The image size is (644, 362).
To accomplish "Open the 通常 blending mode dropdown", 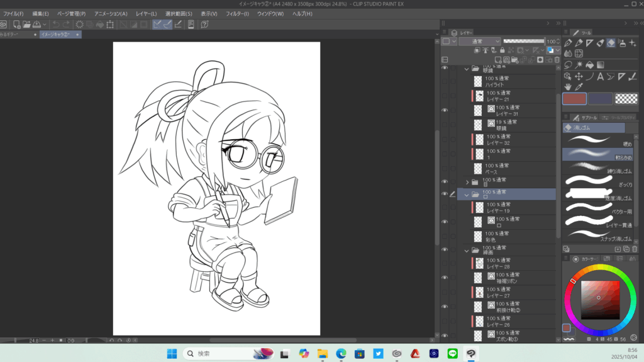I will (x=479, y=41).
